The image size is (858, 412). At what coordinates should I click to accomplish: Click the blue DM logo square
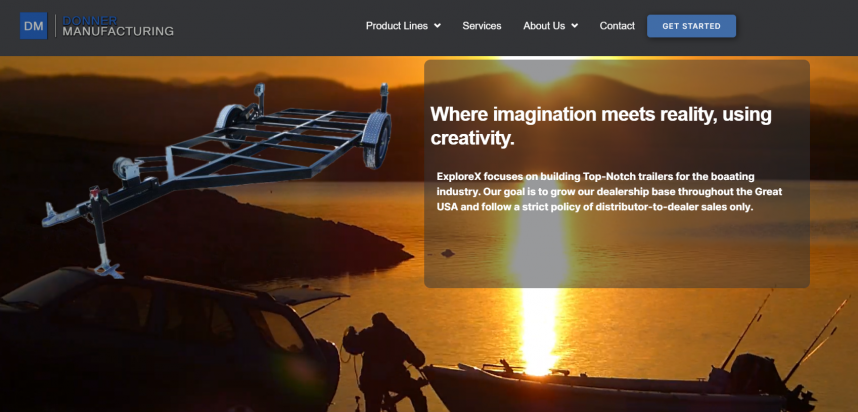click(33, 26)
